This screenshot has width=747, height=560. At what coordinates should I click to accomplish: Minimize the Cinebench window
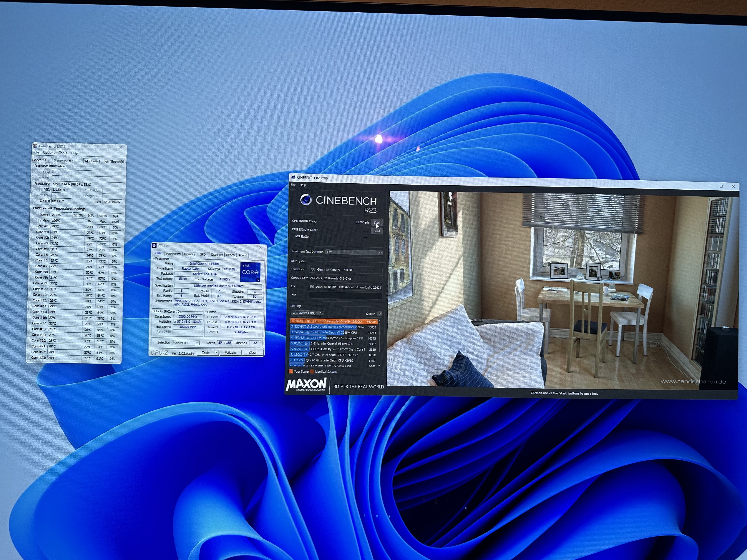(x=709, y=186)
